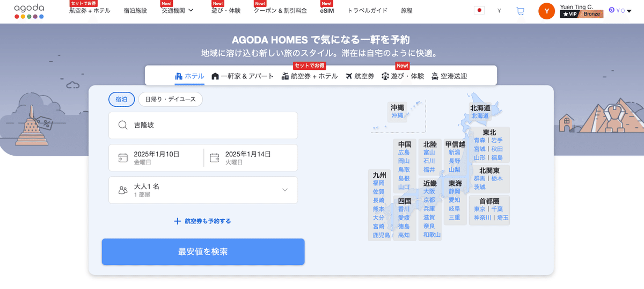
Task: Select 新潟 in the 甲信越 region
Action: click(455, 152)
